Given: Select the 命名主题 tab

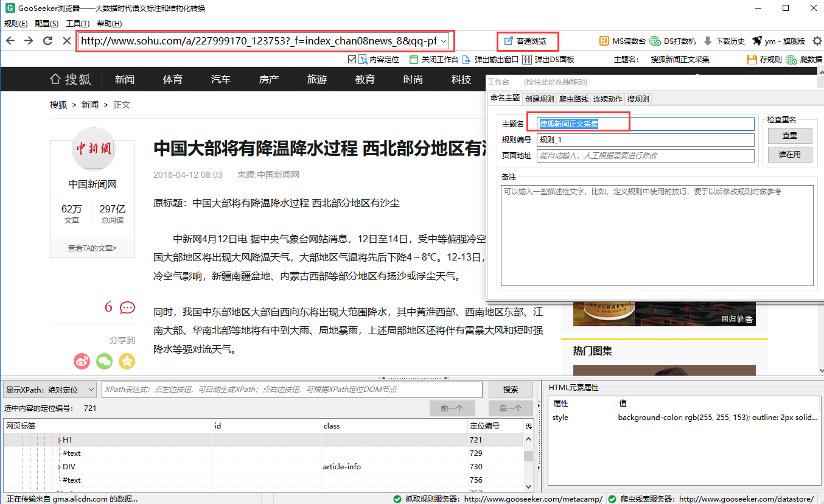Looking at the screenshot, I should 505,98.
